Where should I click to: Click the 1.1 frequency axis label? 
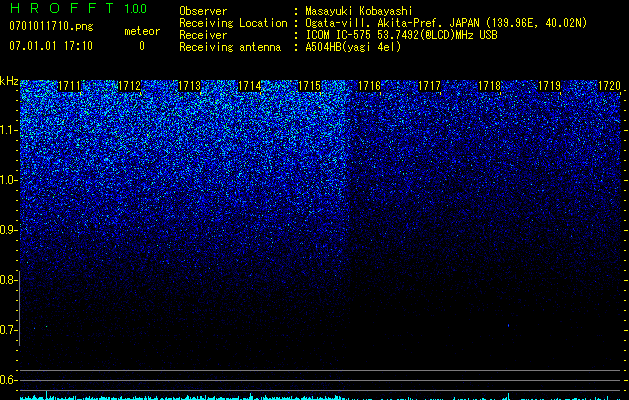click(x=9, y=130)
